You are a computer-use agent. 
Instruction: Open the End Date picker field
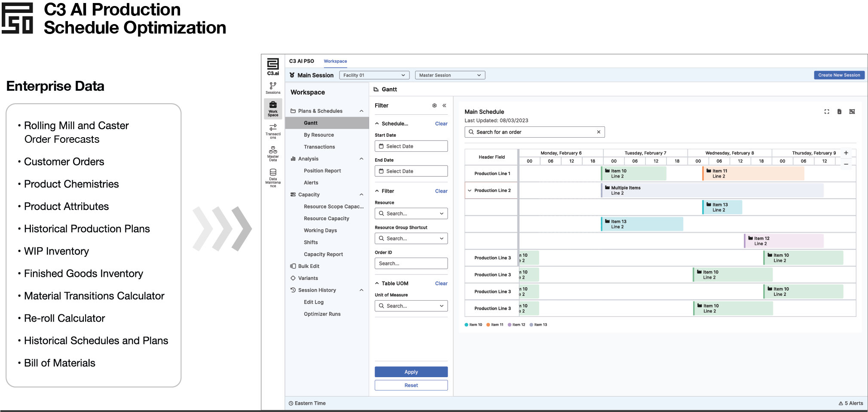tap(411, 171)
